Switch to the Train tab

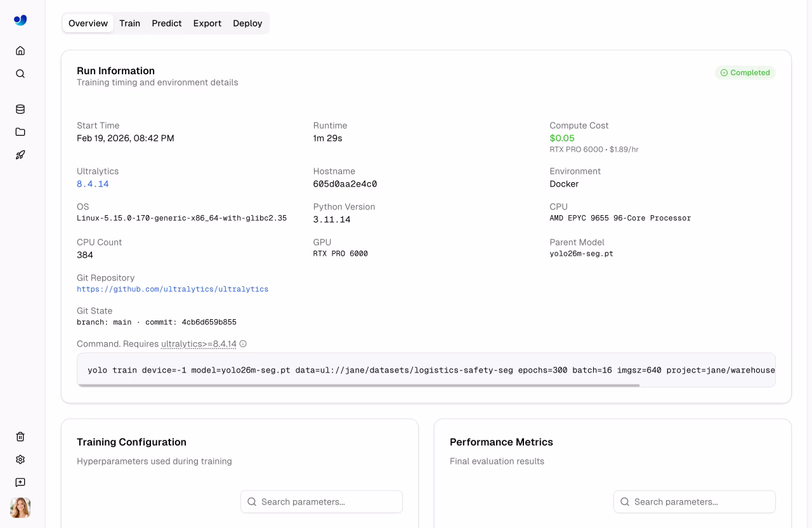pos(129,23)
